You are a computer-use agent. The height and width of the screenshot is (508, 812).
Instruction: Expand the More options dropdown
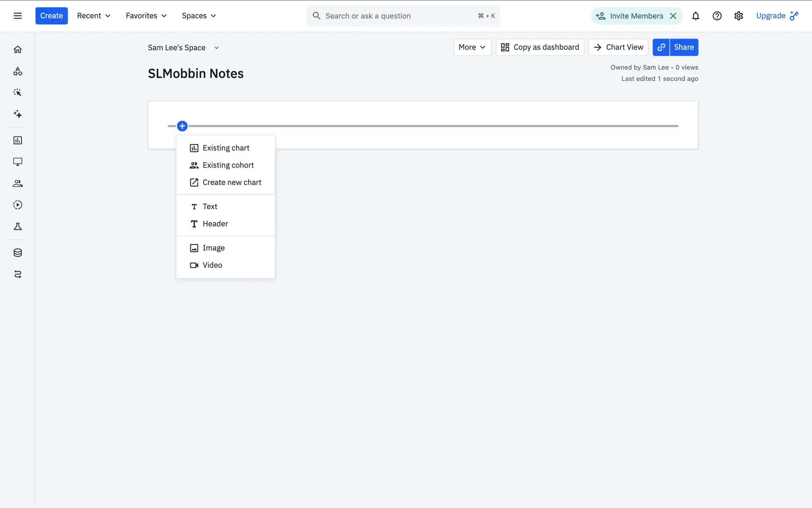(x=472, y=47)
